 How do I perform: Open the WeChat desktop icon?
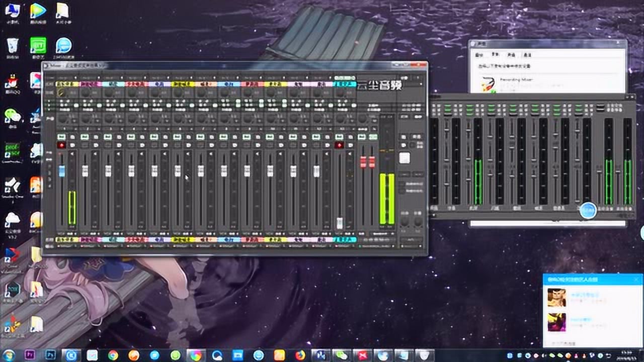point(13,117)
